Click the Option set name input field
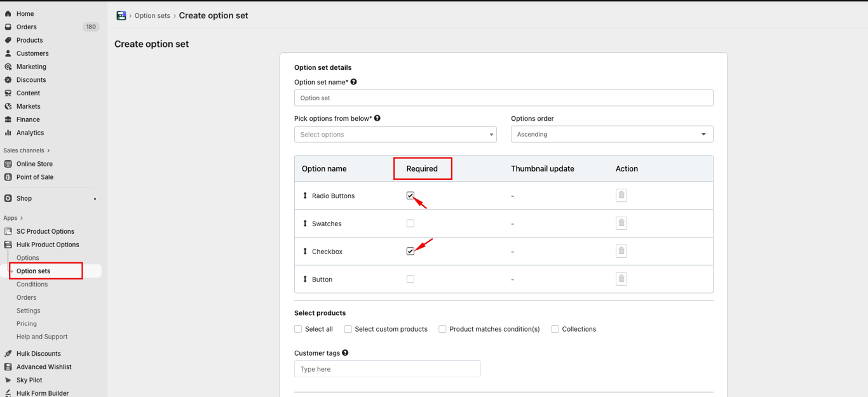The image size is (868, 397). point(503,98)
